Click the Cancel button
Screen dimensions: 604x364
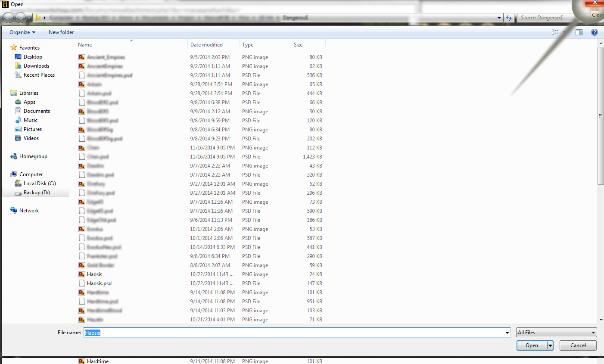(578, 345)
